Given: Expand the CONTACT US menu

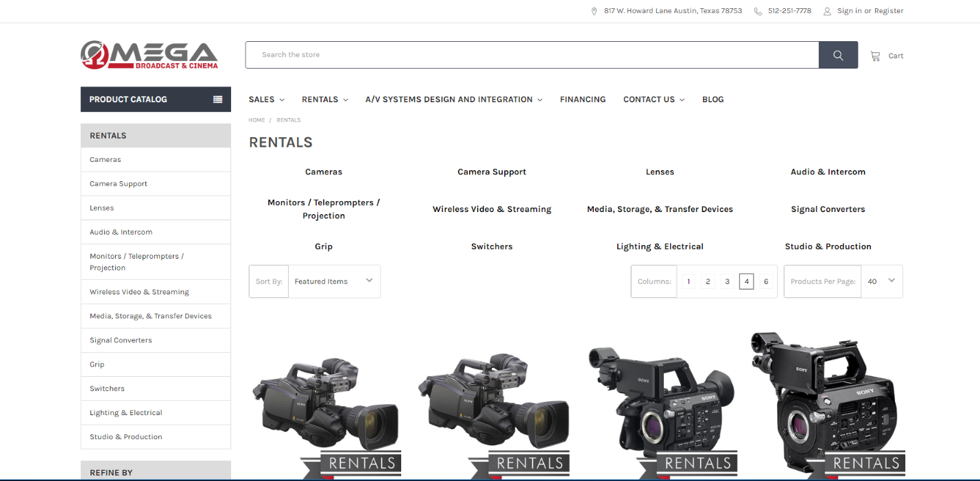Looking at the screenshot, I should (x=653, y=99).
